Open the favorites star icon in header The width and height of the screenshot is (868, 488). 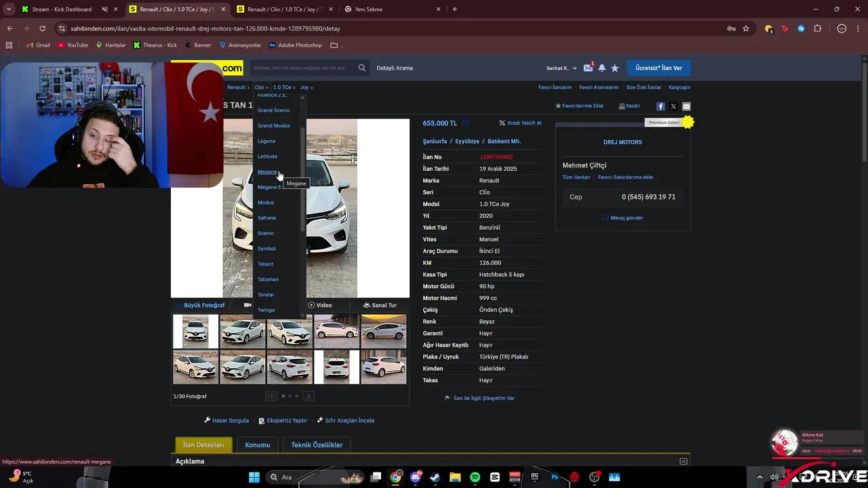(615, 68)
